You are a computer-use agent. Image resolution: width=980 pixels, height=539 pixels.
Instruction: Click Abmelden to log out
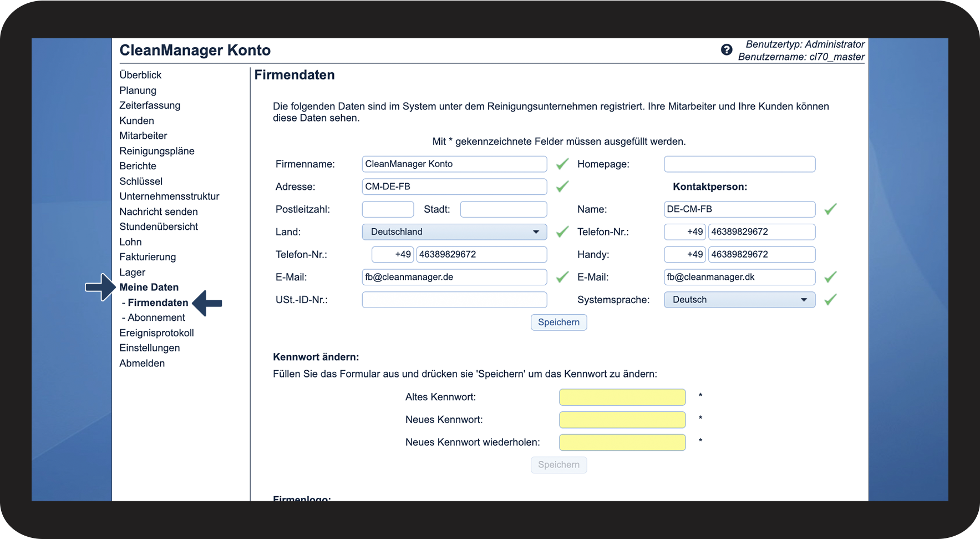tap(142, 363)
